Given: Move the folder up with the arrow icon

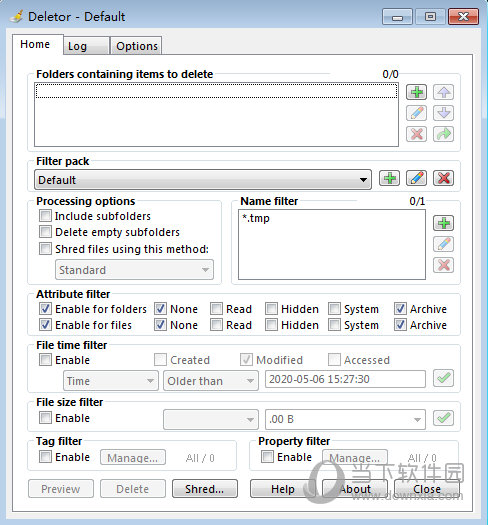Looking at the screenshot, I should coord(443,92).
